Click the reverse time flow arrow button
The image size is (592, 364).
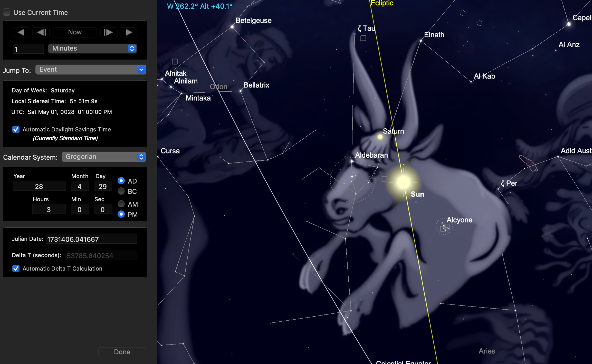click(x=21, y=32)
